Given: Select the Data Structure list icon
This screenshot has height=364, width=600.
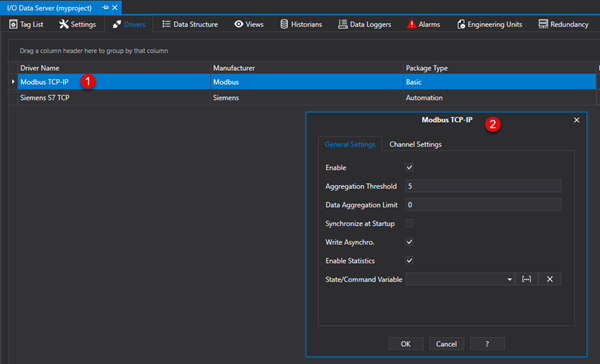Looking at the screenshot, I should (166, 24).
